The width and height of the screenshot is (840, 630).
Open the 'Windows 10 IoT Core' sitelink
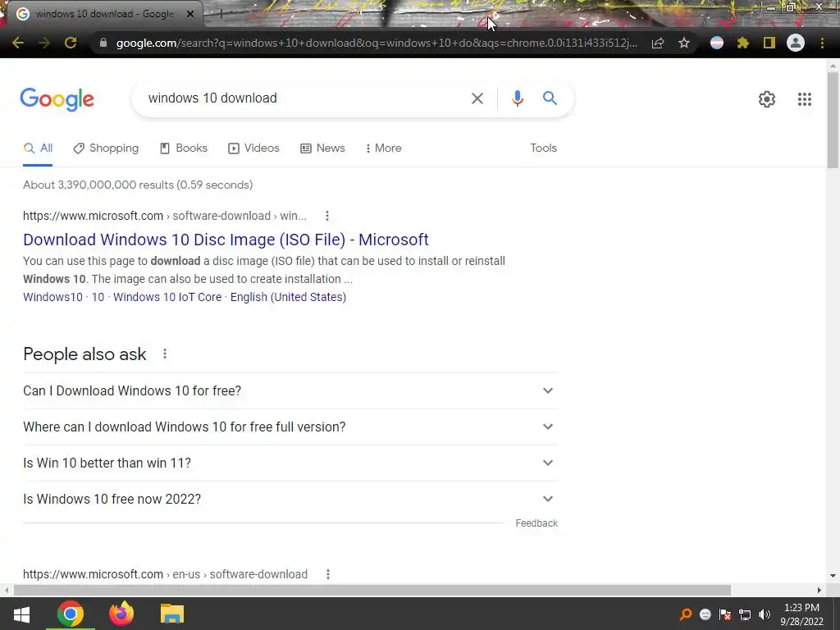pos(167,297)
